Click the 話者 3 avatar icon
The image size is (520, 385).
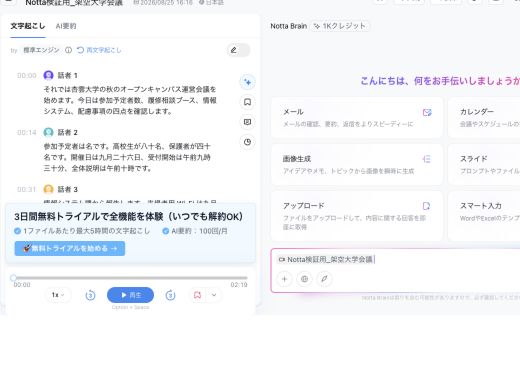tap(48, 189)
